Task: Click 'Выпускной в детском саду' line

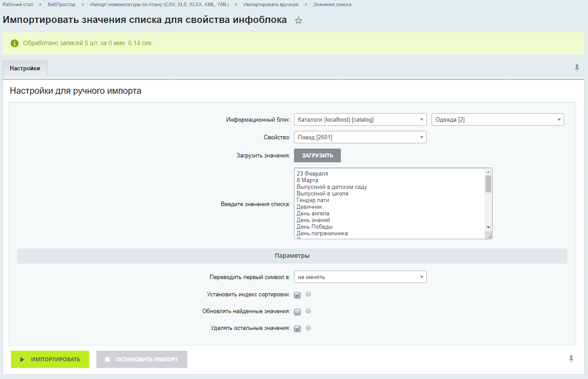Action: [332, 187]
